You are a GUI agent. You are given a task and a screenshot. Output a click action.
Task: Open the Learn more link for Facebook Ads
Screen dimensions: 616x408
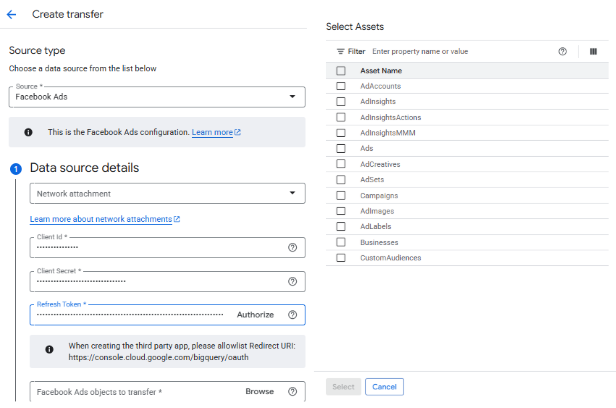click(216, 132)
